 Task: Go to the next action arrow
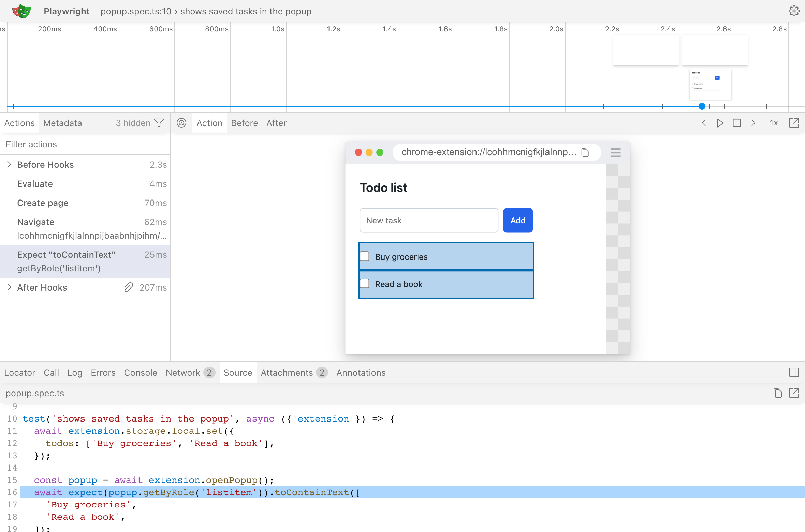point(753,123)
